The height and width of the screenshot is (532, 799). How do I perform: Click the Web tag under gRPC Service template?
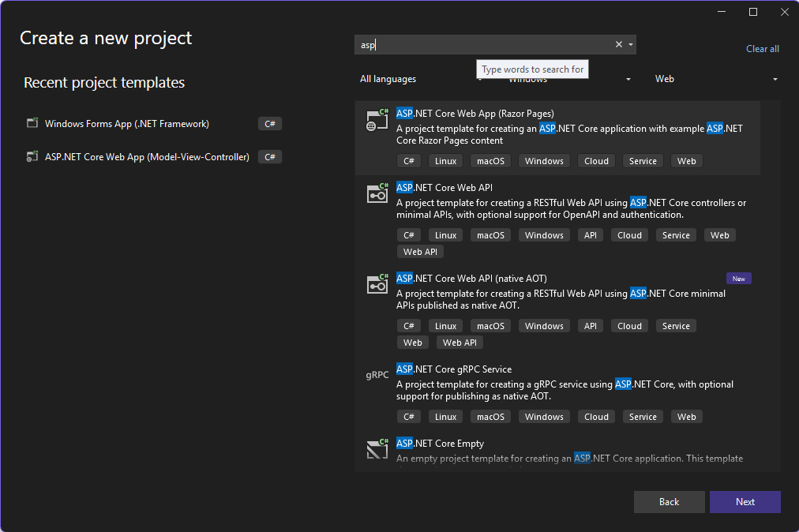[686, 417]
